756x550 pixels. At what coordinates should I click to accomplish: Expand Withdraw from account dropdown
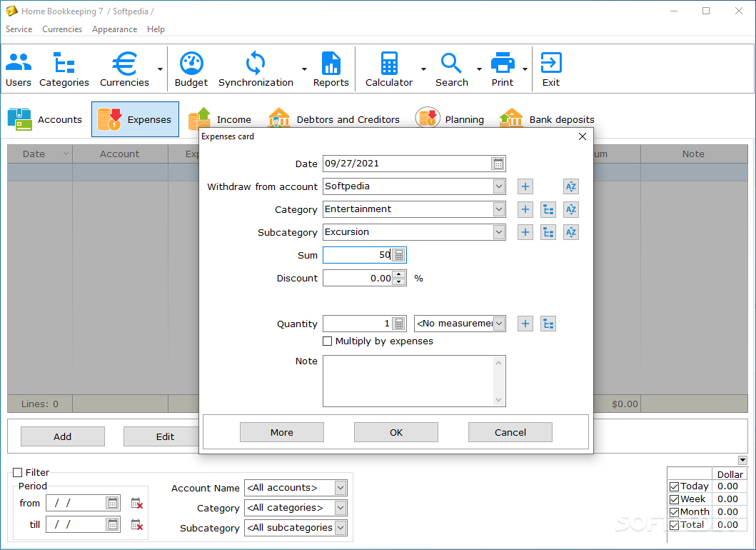[499, 186]
